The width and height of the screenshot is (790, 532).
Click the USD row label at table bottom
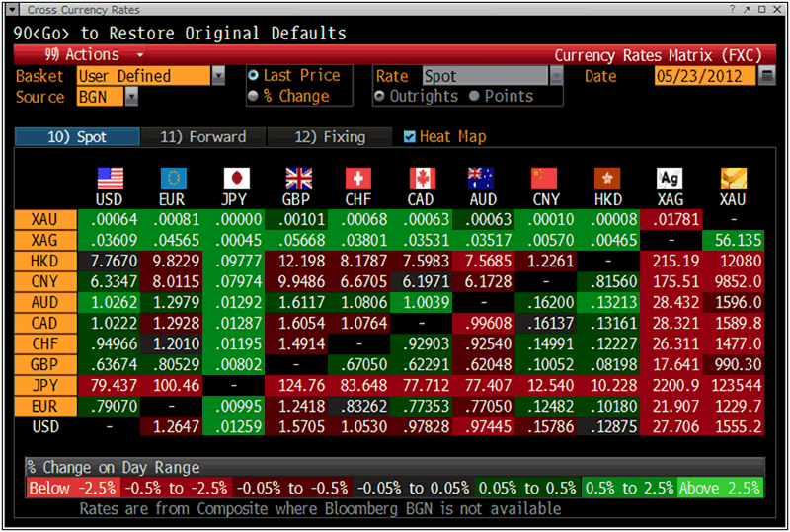tap(45, 426)
